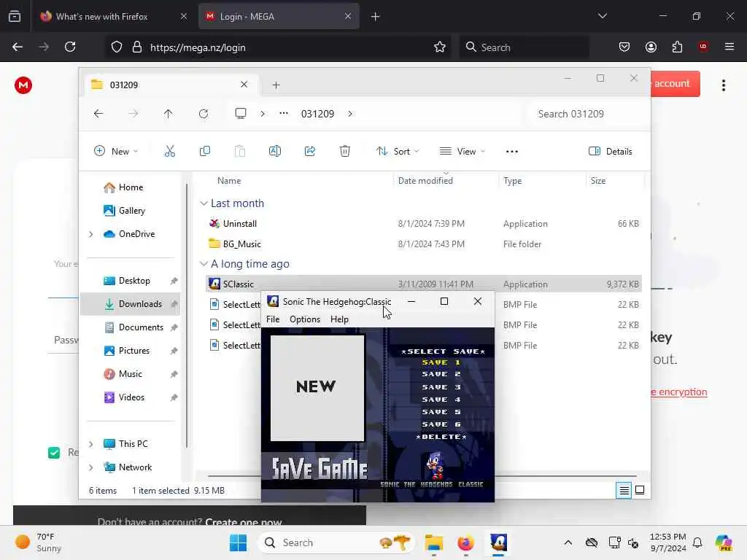747x560 pixels.
Task: Select the 031209 Explorer tab
Action: [x=171, y=85]
